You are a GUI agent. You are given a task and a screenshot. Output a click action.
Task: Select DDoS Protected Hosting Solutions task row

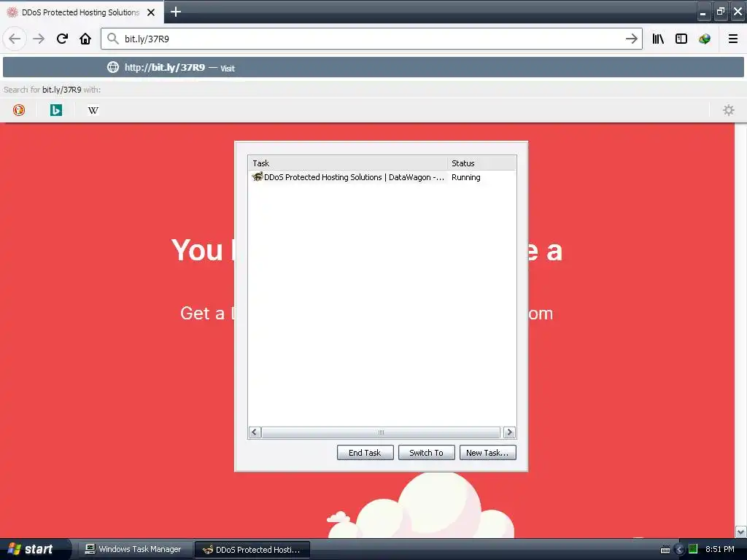382,177
